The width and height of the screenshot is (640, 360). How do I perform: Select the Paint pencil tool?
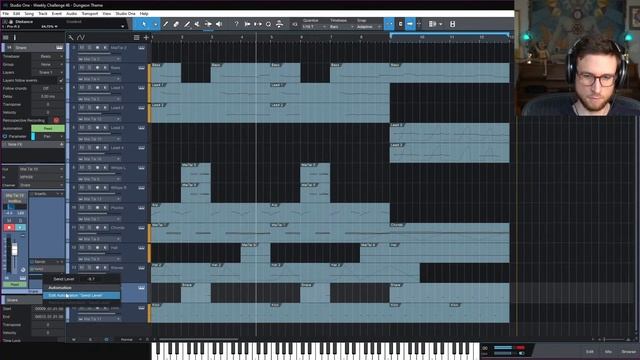(187, 24)
